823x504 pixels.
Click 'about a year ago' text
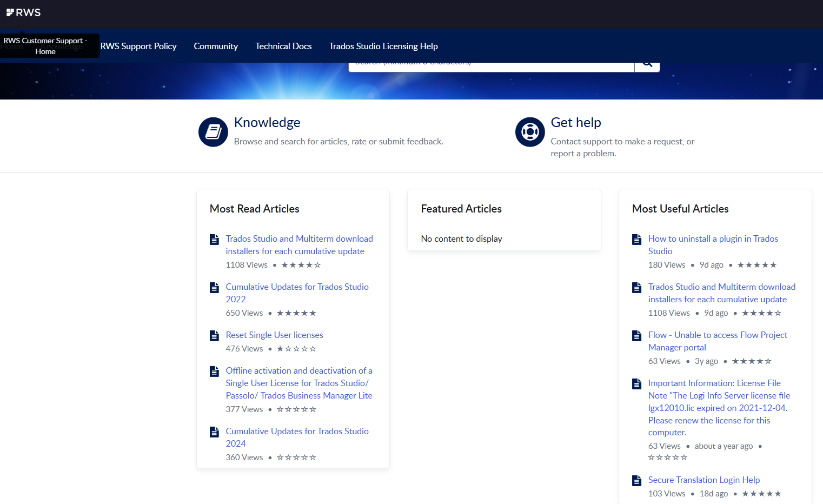[x=724, y=446]
